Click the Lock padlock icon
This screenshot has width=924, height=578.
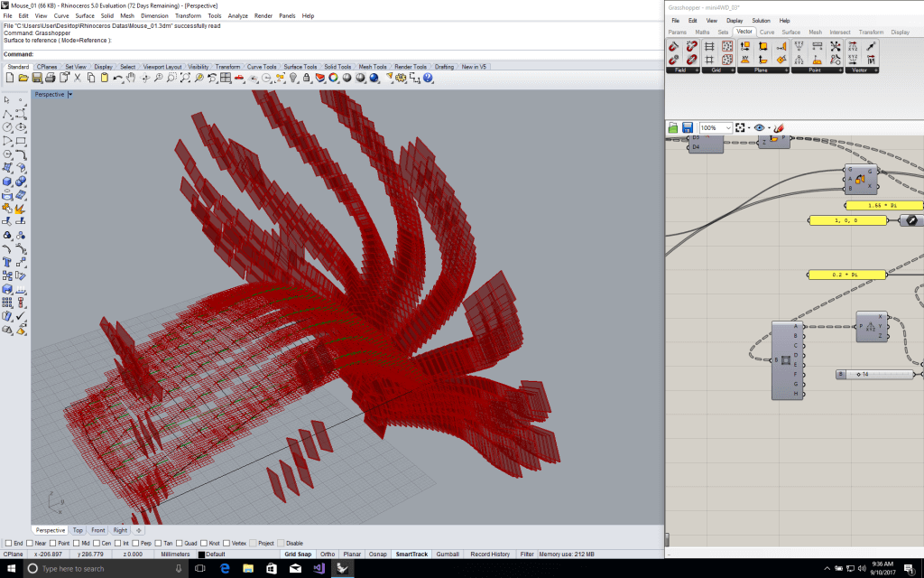coord(307,78)
